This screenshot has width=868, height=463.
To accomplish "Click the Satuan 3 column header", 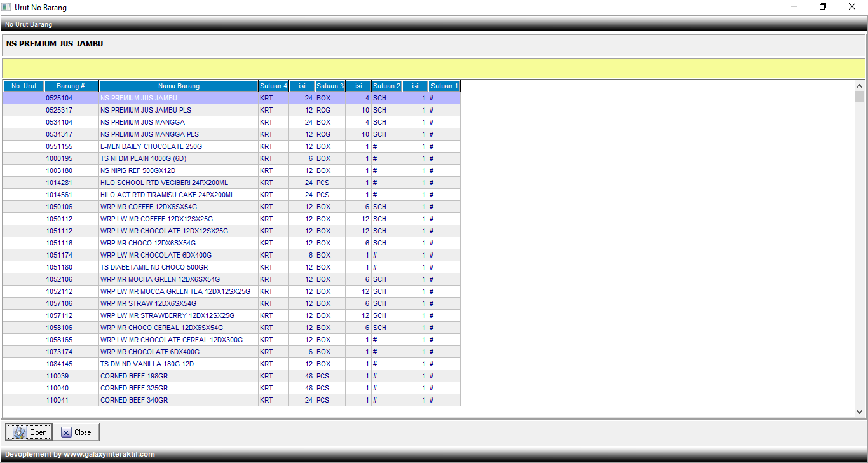I will 330,86.
